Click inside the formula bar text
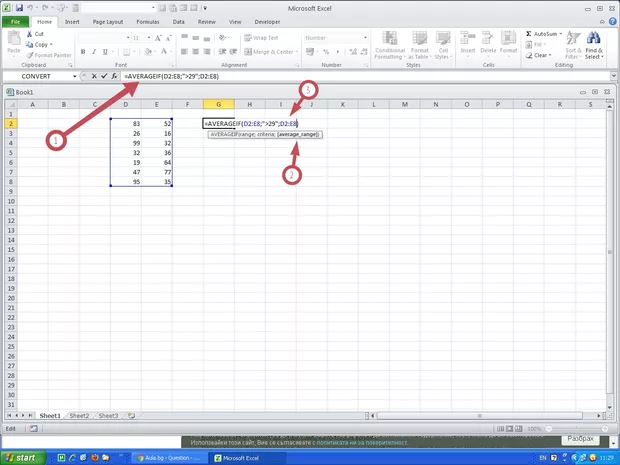 coord(172,76)
